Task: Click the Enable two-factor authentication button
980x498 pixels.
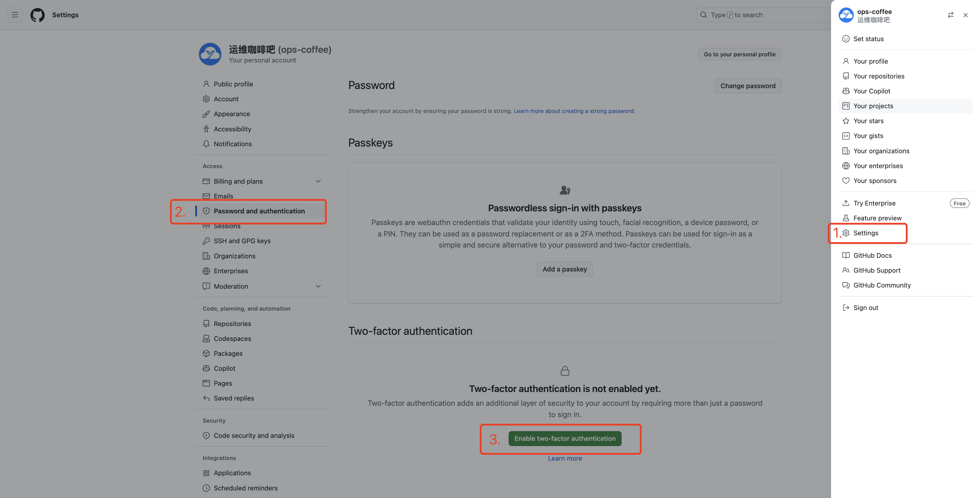Action: (x=564, y=438)
